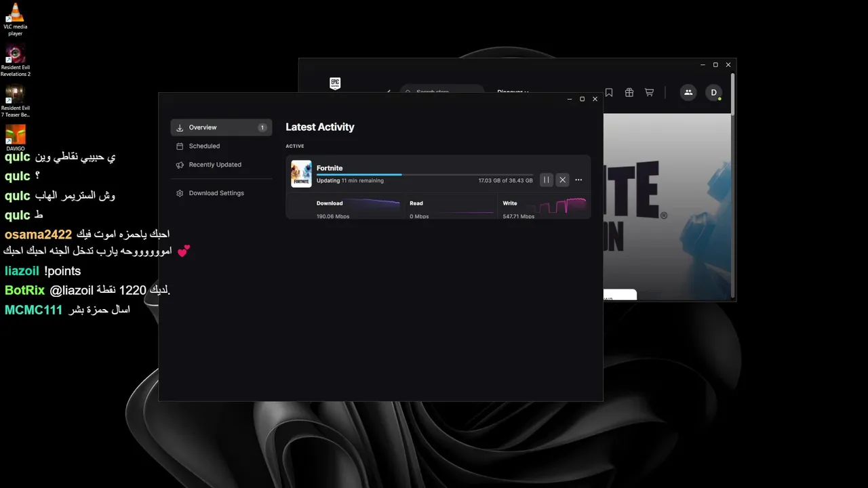This screenshot has height=488, width=868.
Task: Click the Epic Games logo in store window
Action: pyautogui.click(x=335, y=83)
